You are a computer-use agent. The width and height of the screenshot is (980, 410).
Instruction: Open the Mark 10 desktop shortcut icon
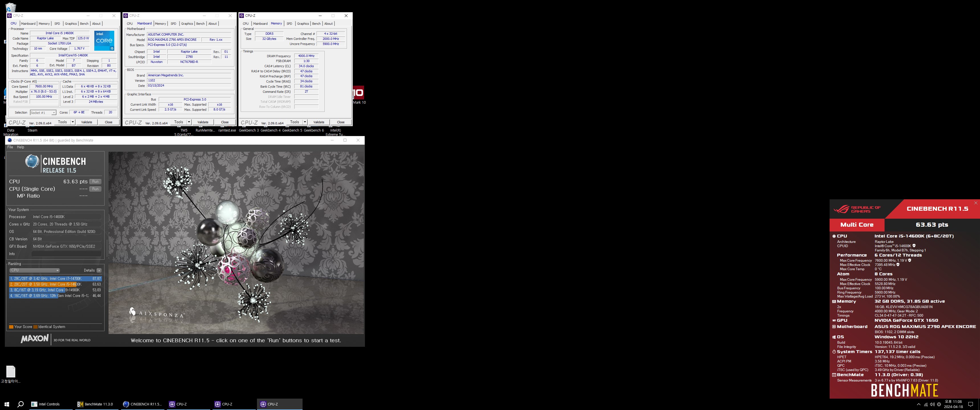click(358, 93)
